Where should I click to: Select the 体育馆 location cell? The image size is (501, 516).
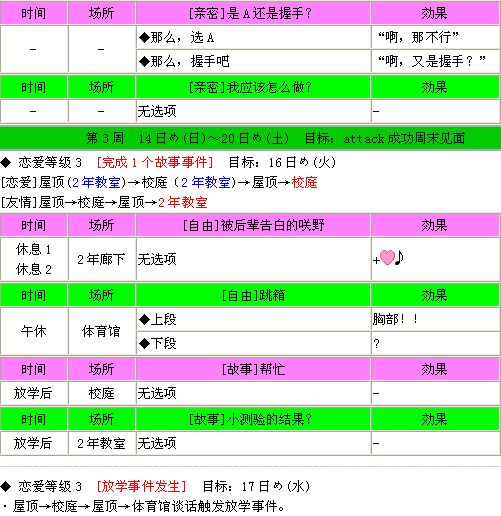(101, 331)
